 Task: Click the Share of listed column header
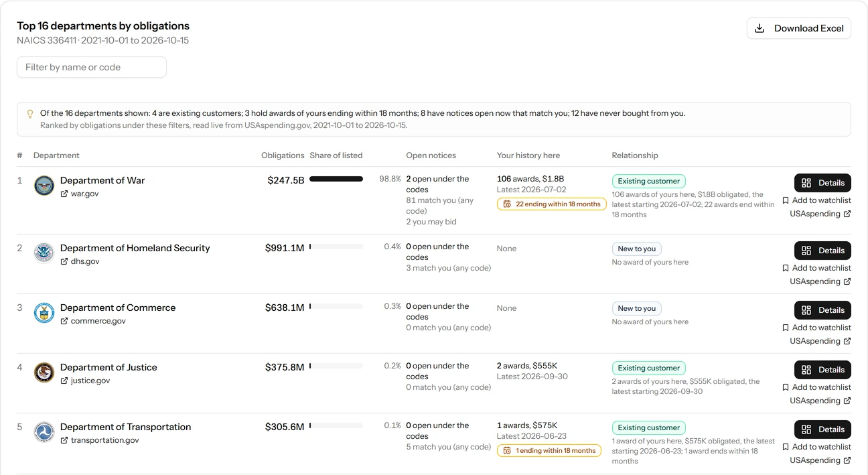pyautogui.click(x=336, y=155)
